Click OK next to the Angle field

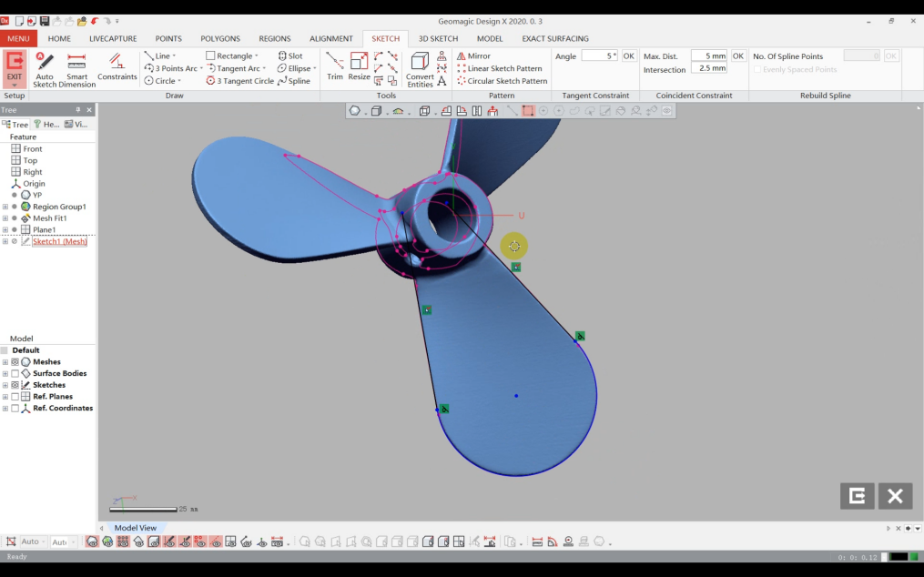tap(628, 56)
